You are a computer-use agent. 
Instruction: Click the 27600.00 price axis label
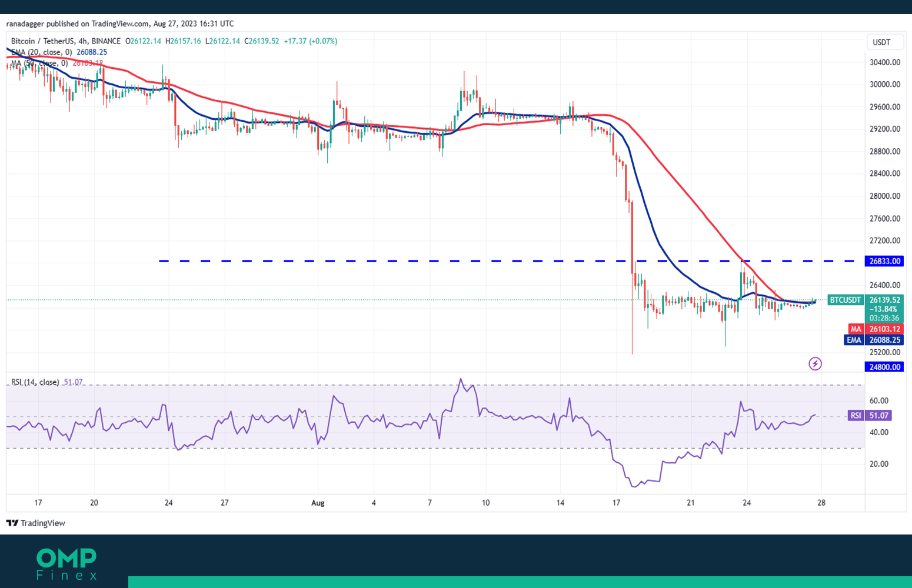(x=885, y=219)
